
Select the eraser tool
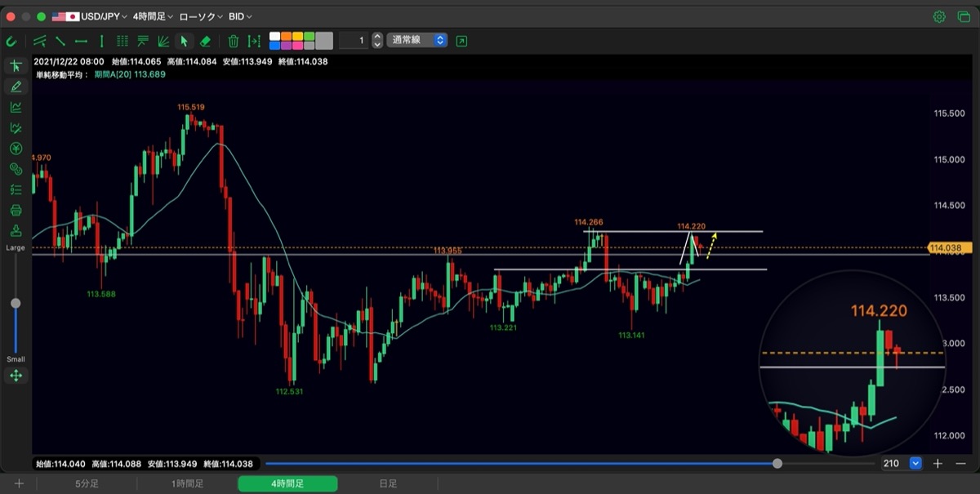tap(205, 40)
